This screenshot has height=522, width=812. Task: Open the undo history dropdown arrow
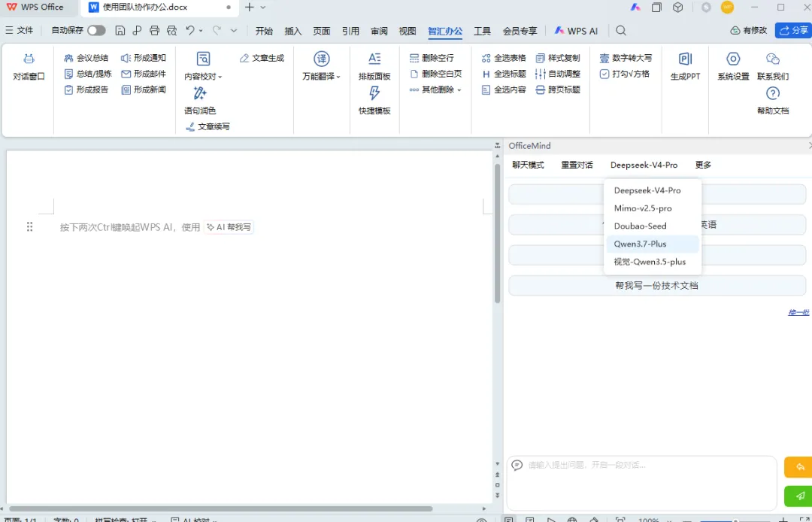pyautogui.click(x=201, y=31)
